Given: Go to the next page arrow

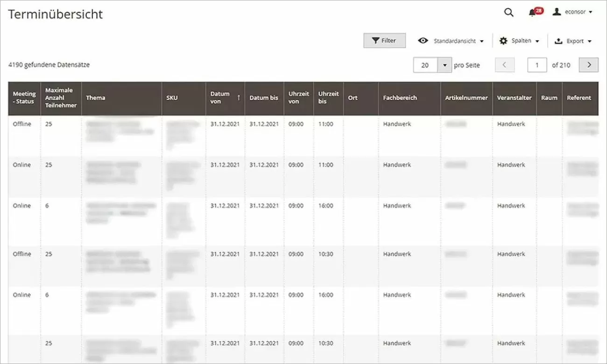Looking at the screenshot, I should pyautogui.click(x=588, y=65).
